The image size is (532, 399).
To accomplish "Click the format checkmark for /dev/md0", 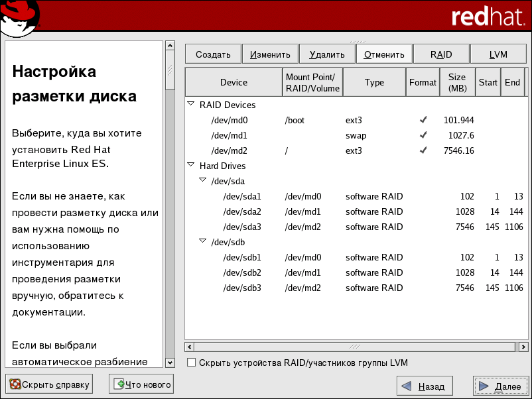I will 423,120.
